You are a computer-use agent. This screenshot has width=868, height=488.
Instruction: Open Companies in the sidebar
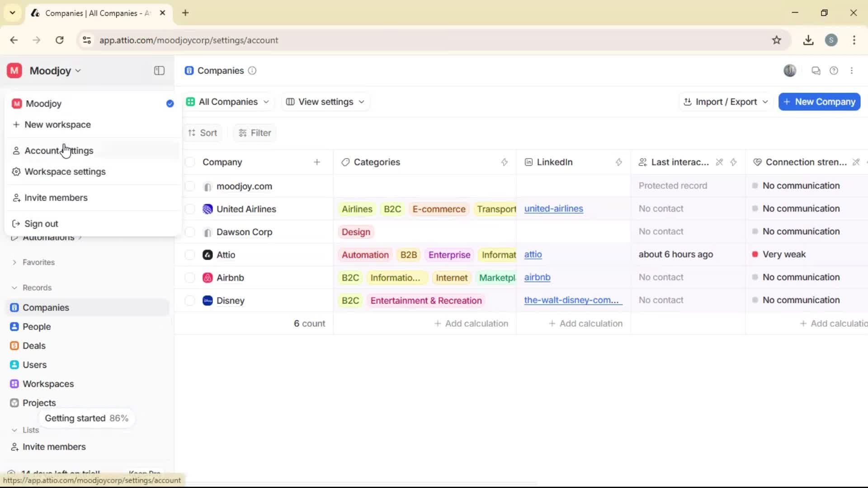(x=87, y=308)
